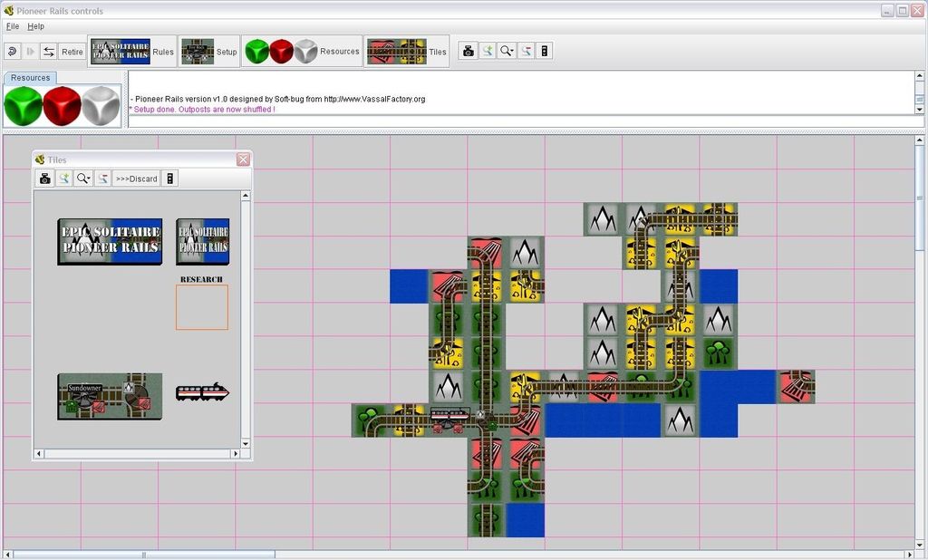The width and height of the screenshot is (928, 560).
Task: Click the undo spiral icon in main toolbar
Action: pyautogui.click(x=12, y=52)
